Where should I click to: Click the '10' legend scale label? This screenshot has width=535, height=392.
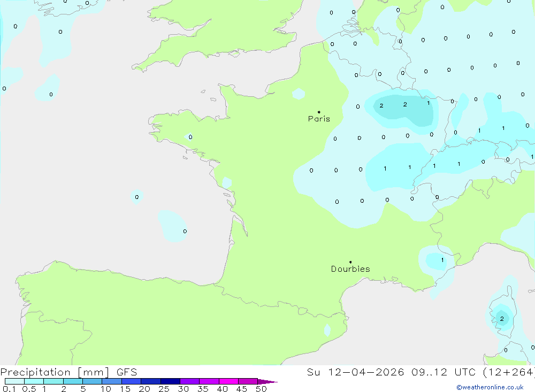(106, 389)
